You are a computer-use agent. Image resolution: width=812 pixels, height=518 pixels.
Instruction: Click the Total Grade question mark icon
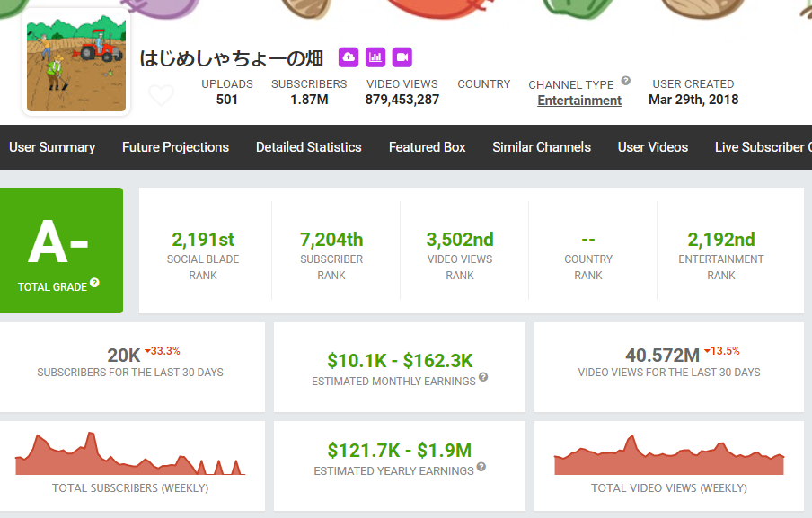tap(94, 284)
